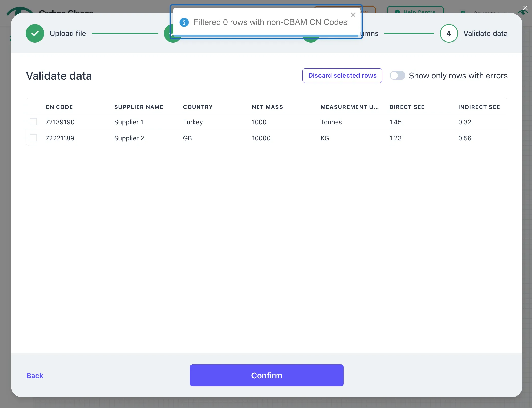Screen dimensions: 532x408
Task: Click the DIRECT SEE column header
Action: click(x=407, y=107)
